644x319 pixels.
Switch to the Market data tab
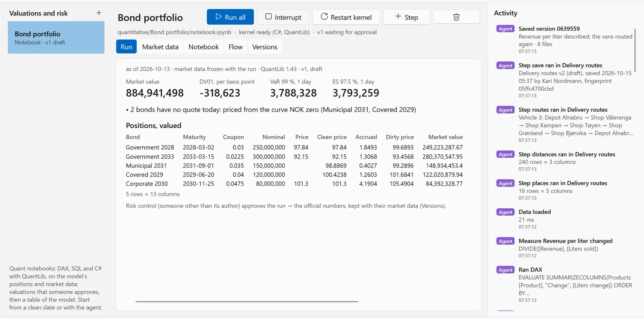pos(160,47)
